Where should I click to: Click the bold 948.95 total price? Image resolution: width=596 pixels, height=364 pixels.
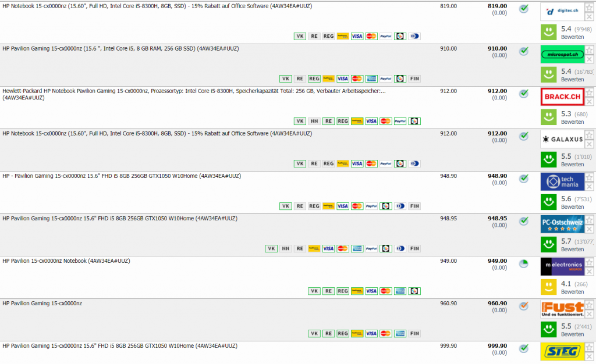tap(497, 219)
